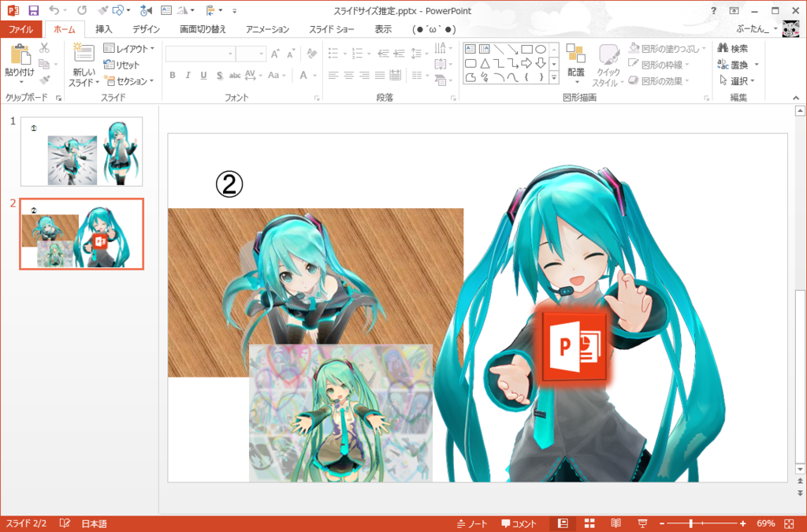Align text right in the paragraph group

coord(364,75)
